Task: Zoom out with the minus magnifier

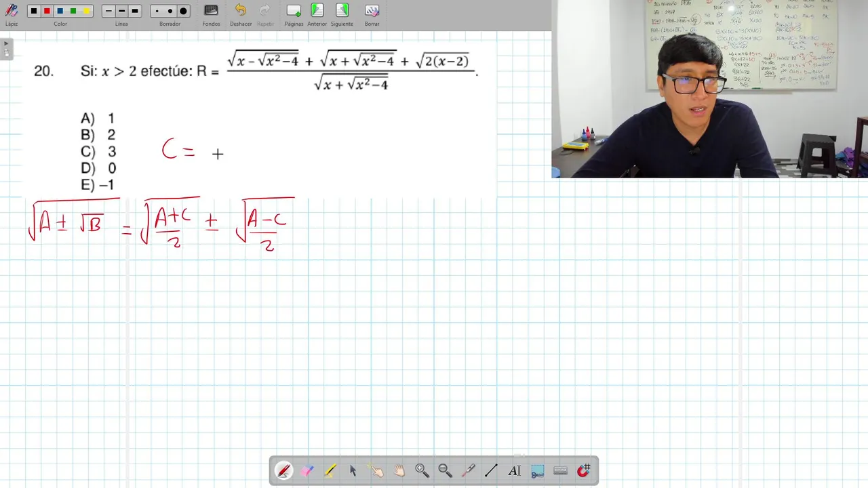Action: coord(445,470)
